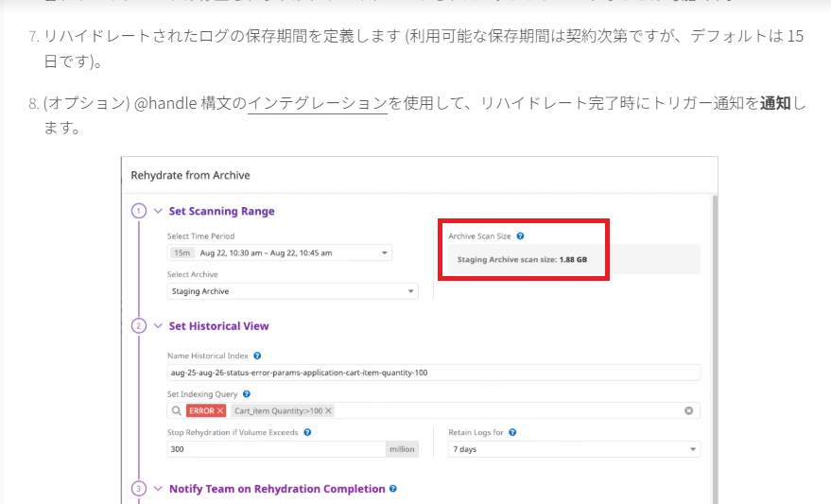Click the Archive Scan Size help icon
The height and width of the screenshot is (504, 831).
(520, 236)
